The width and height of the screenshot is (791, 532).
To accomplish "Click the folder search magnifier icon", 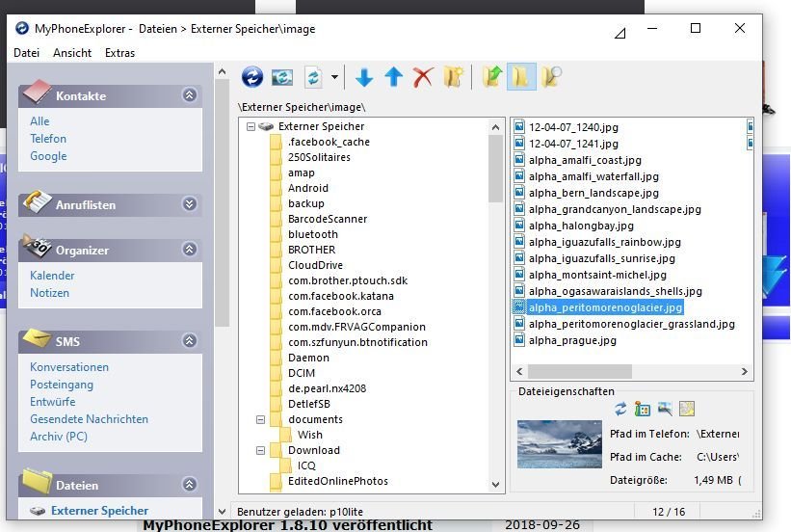I will click(x=551, y=77).
